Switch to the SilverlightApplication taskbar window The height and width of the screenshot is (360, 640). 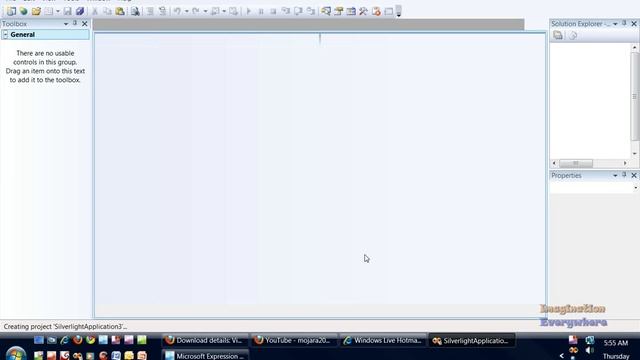click(471, 340)
